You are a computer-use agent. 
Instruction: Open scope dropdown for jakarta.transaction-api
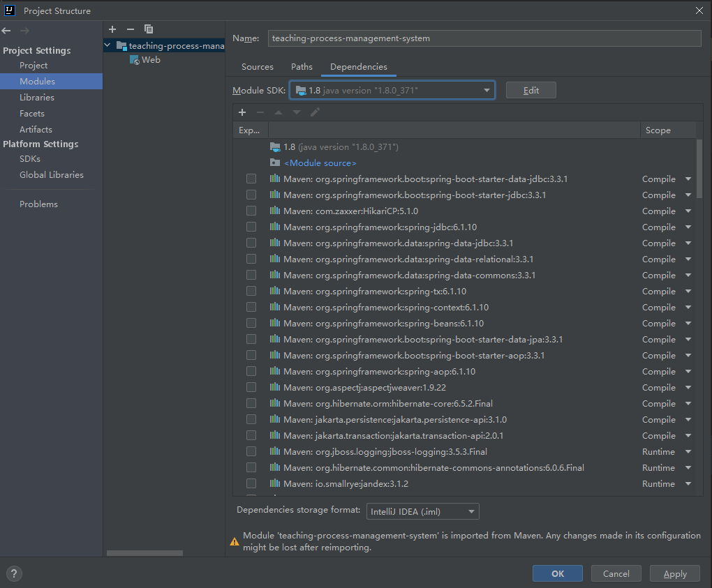[x=688, y=435]
